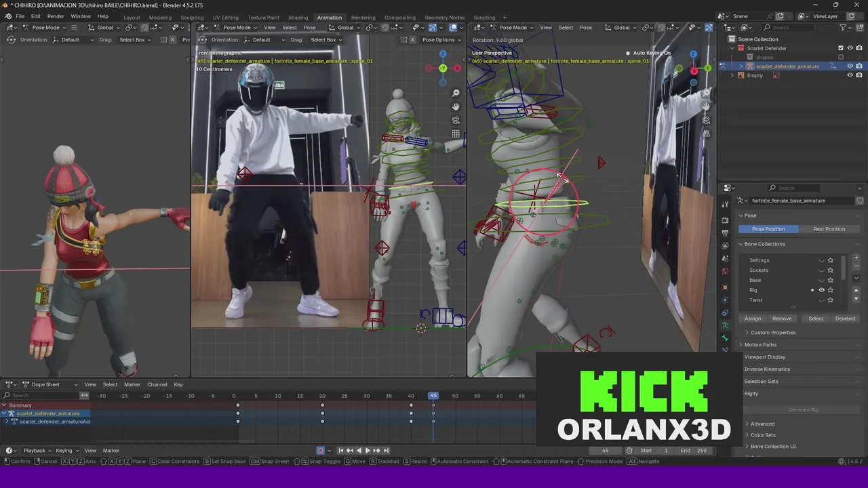Image resolution: width=868 pixels, height=488 pixels.
Task: Open the Edit menu
Action: [35, 16]
